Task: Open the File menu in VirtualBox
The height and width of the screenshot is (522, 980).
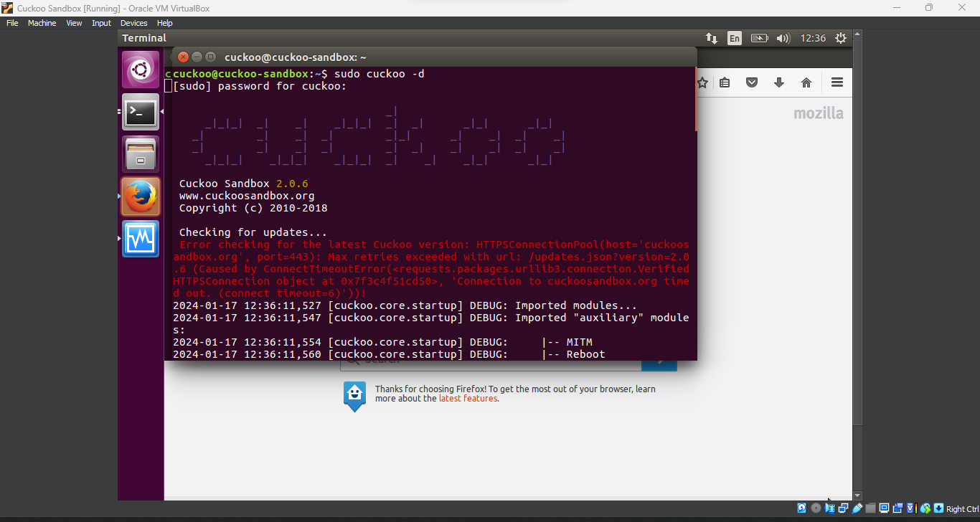Action: point(12,23)
